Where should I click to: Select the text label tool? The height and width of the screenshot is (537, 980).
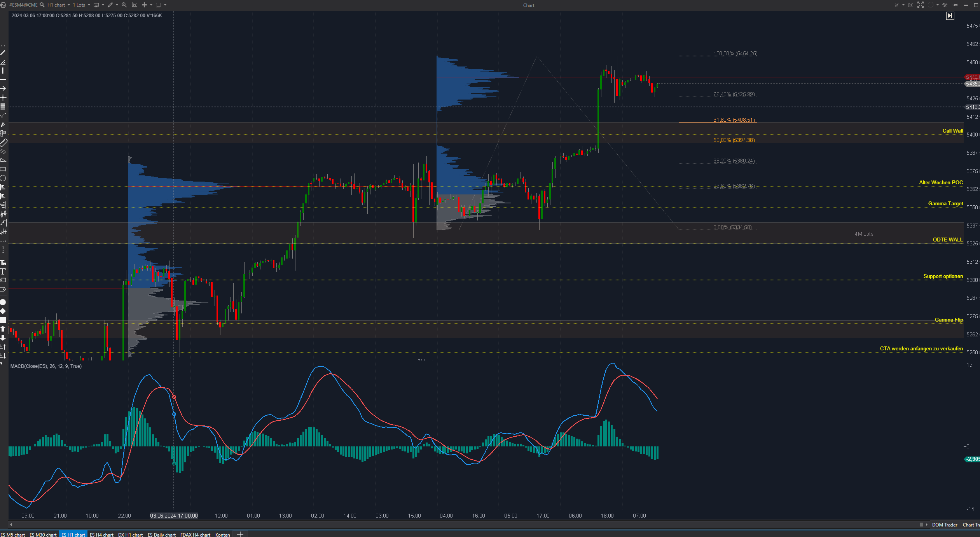coord(3,271)
